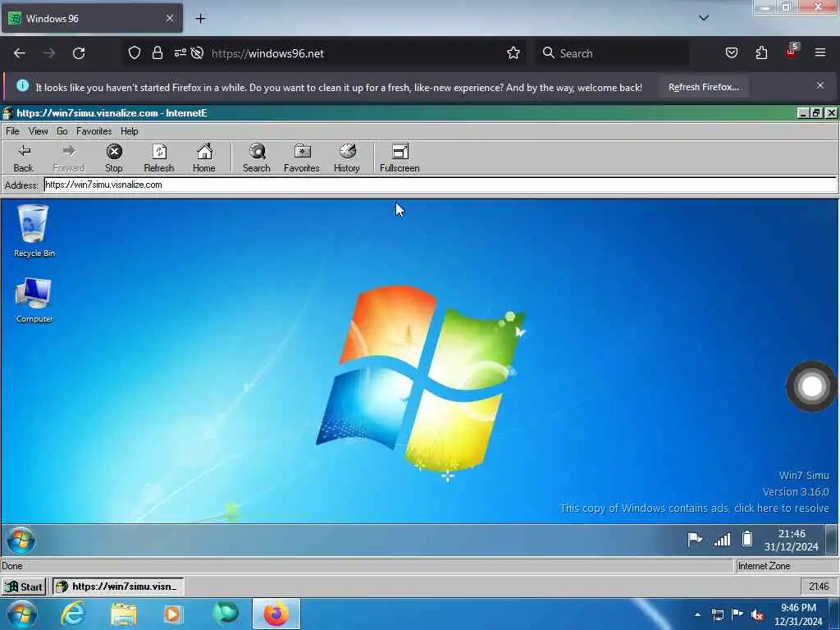This screenshot has width=840, height=630.
Task: Click the Internet Zone status bar text
Action: pos(764,566)
